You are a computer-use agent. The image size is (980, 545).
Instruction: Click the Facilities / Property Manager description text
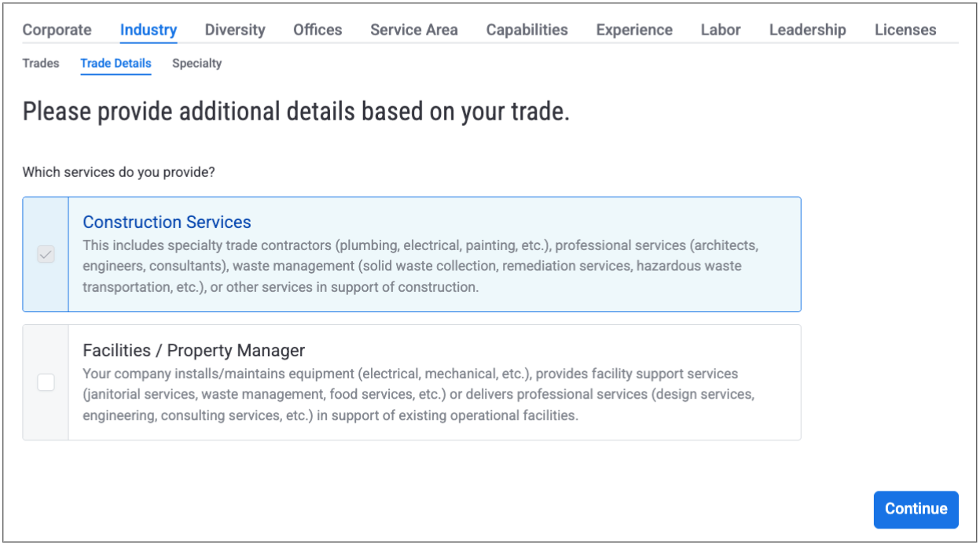pos(418,394)
